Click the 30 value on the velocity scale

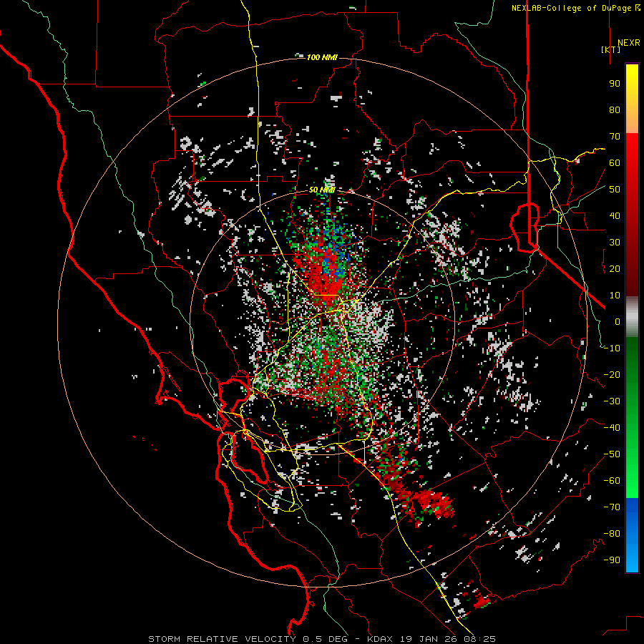tap(615, 243)
